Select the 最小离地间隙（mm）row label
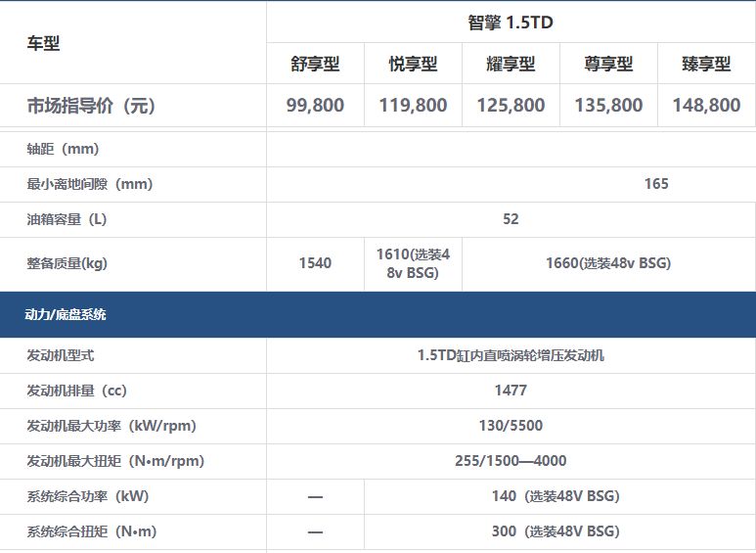The image size is (756, 553). 90,184
